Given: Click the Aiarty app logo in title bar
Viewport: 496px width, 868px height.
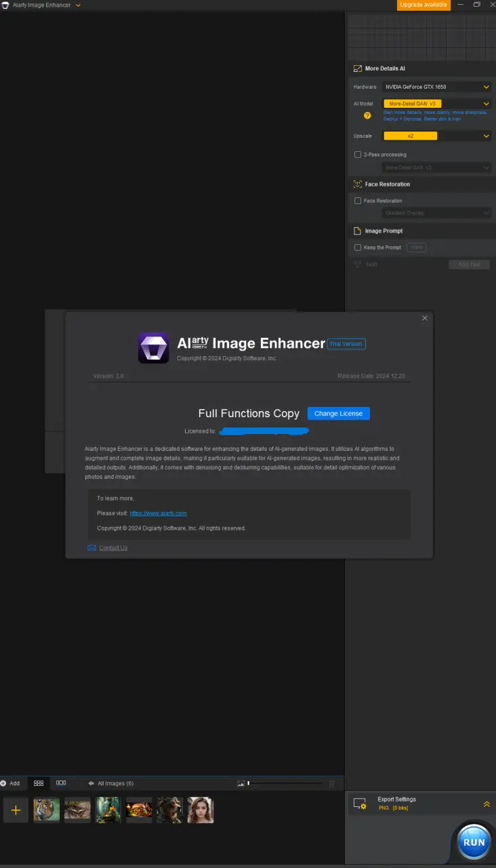Looking at the screenshot, I should pyautogui.click(x=5, y=5).
